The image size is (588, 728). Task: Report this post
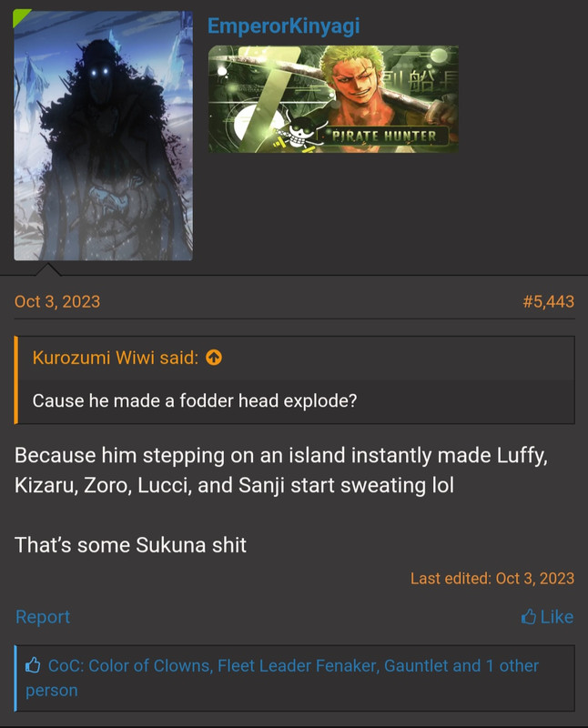click(x=43, y=617)
